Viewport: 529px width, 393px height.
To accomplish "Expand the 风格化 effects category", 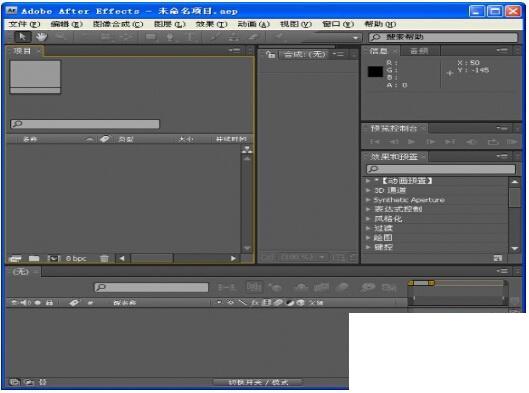I will (368, 219).
